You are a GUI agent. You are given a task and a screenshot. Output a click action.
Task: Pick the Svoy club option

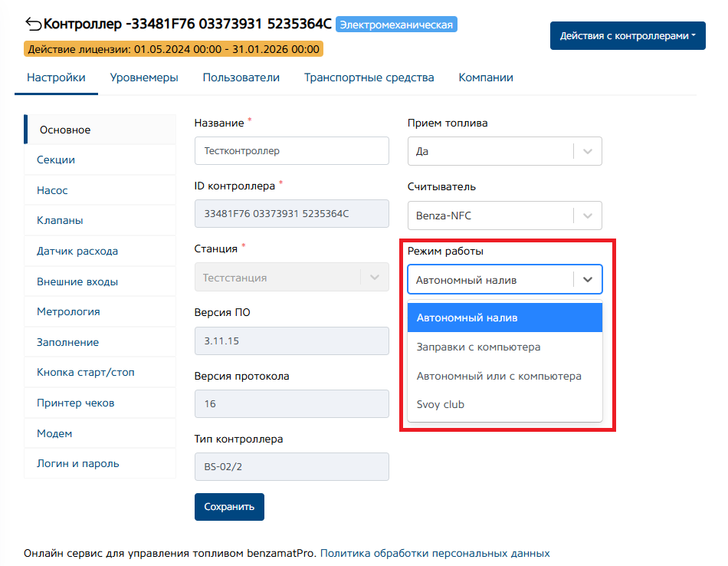[441, 404]
